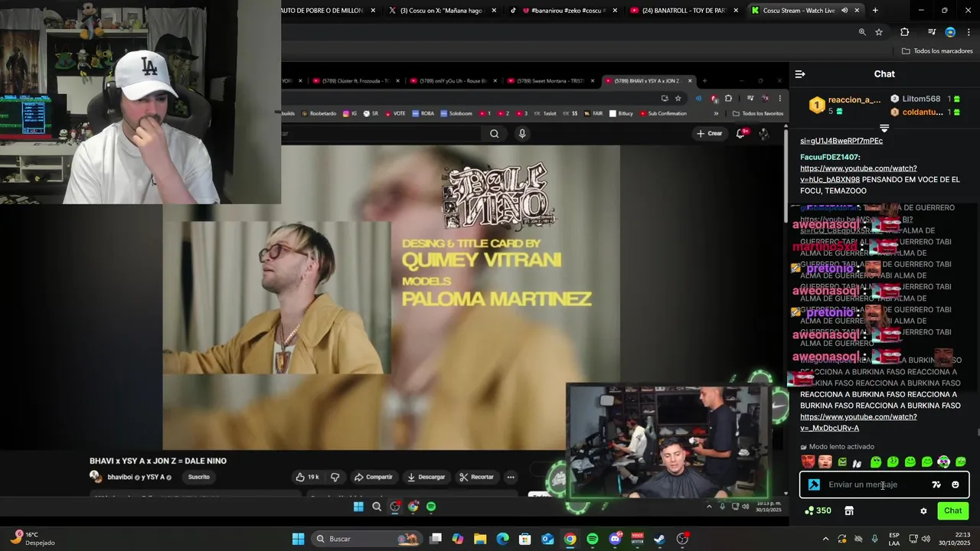Screen dimensions: 980x551
Task: Open Google Chrome from taskbar
Action: pos(570,539)
